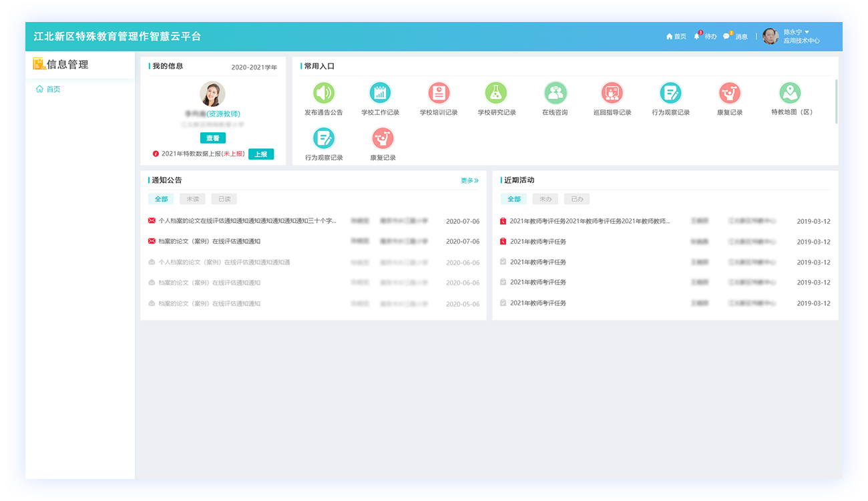This screenshot has height=501, width=868.
Task: Expand 更多 in the 通知公告 panel
Action: 469,180
